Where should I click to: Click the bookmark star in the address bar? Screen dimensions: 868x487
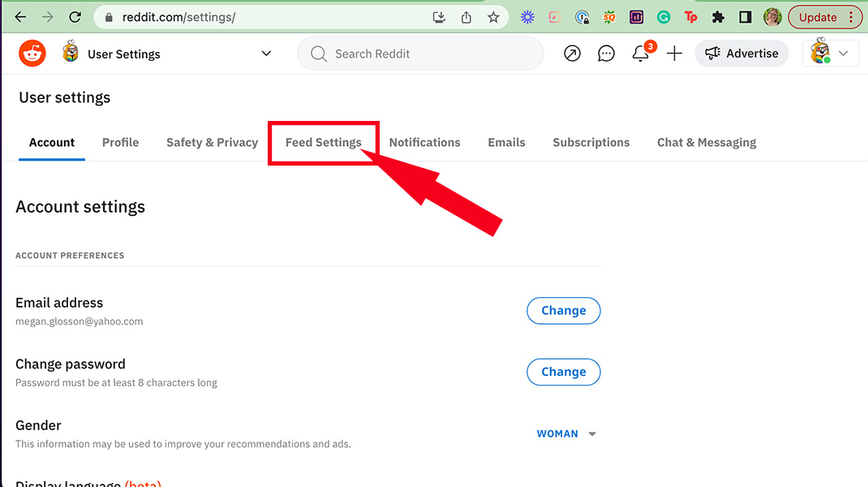[x=494, y=16]
